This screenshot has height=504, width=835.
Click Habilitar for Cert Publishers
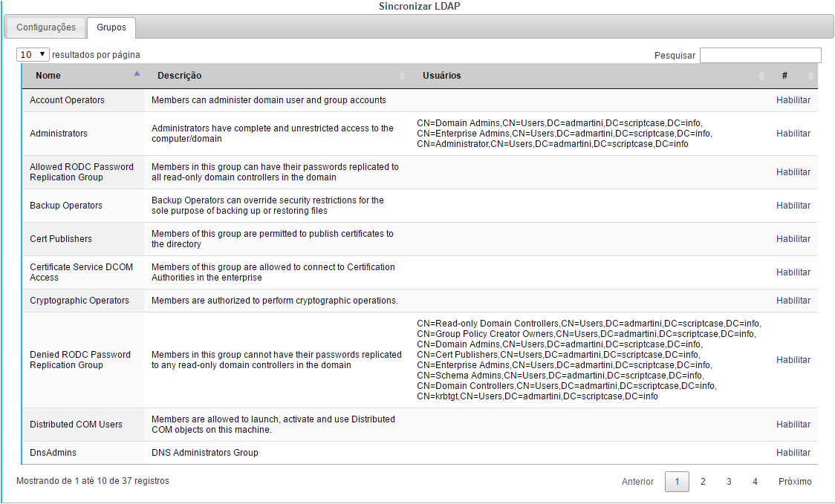[x=793, y=239]
